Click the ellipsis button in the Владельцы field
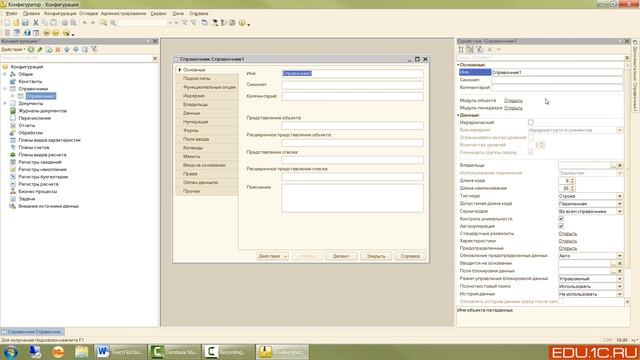The width and height of the screenshot is (640, 360). click(613, 165)
